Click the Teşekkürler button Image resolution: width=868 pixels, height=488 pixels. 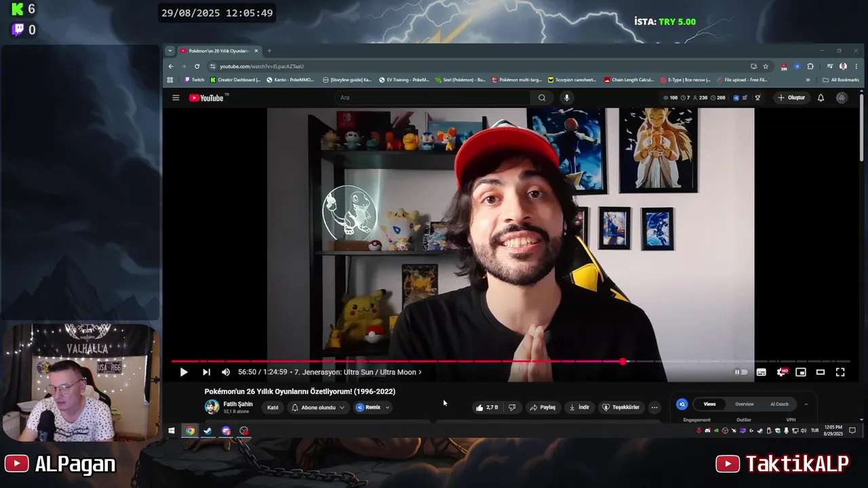point(621,407)
